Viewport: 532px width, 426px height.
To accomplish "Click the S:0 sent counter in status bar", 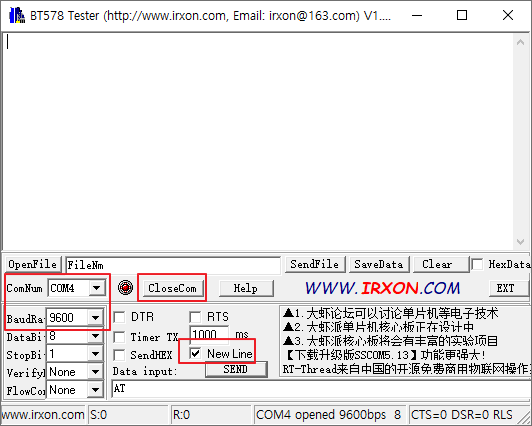I will coord(98,414).
